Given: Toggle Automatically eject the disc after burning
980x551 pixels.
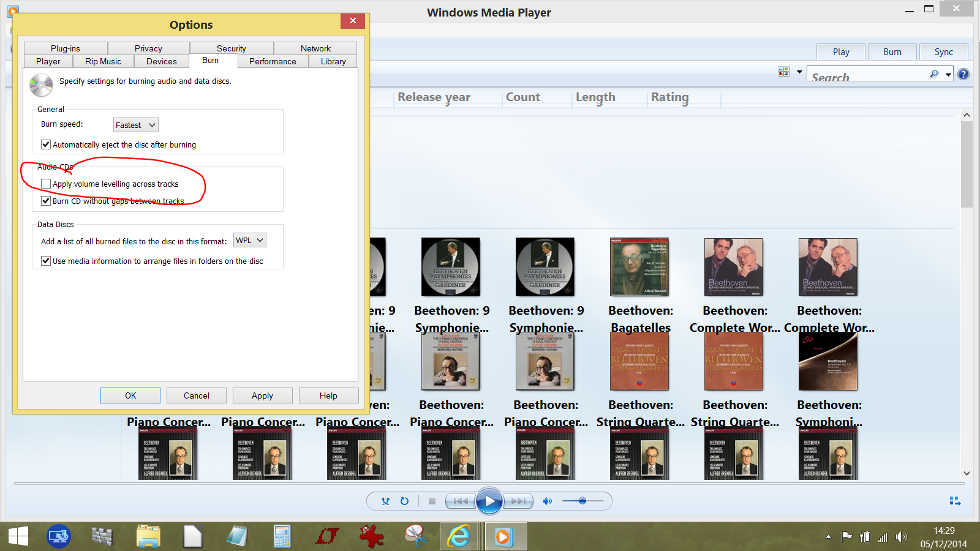Looking at the screenshot, I should [46, 144].
